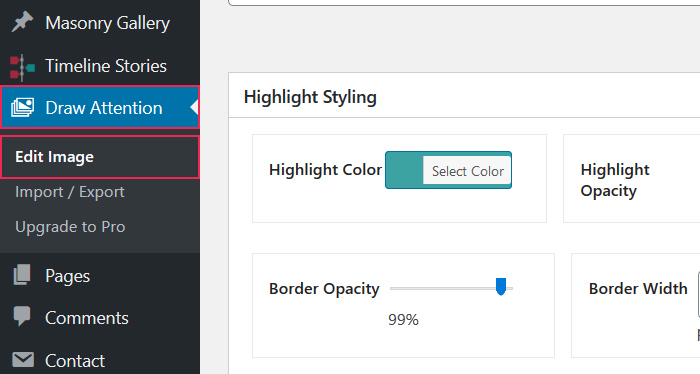
Task: Click the Draw Attention images icon
Action: (22, 108)
